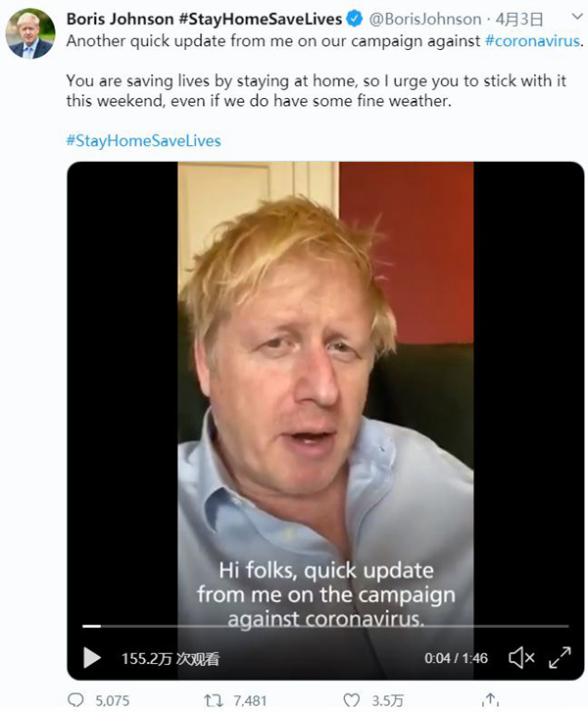Seek along the video progress bar
Viewport: 588px width, 713px height.
[323, 626]
